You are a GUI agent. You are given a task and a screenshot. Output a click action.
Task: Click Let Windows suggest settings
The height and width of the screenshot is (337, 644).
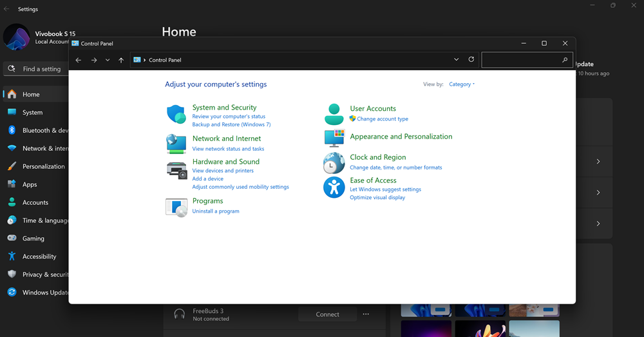pos(385,189)
